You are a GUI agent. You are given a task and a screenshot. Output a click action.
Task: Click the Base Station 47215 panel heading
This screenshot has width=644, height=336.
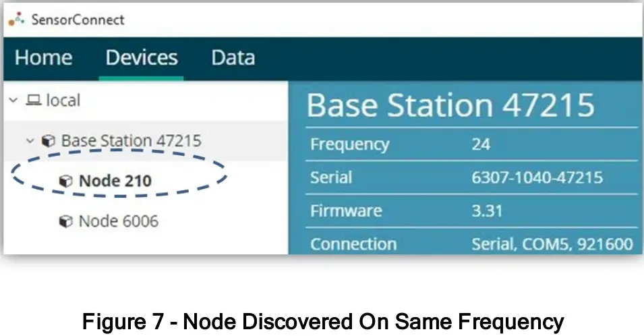pyautogui.click(x=450, y=105)
